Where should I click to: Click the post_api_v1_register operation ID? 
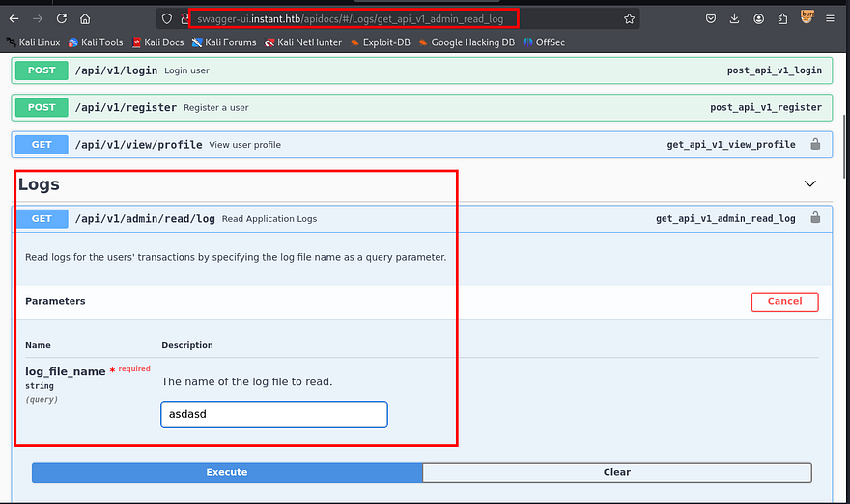coord(766,107)
